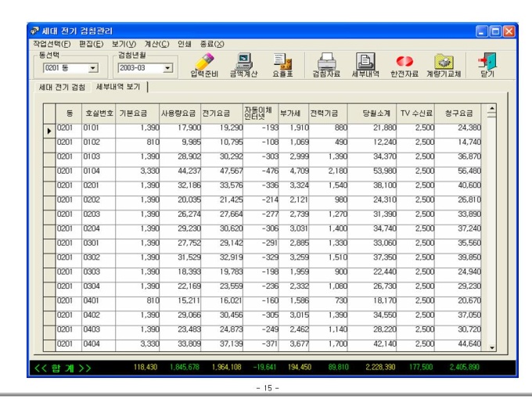The width and height of the screenshot is (532, 399).
Task: Click the 입력준비 pencil icon
Action: tap(206, 62)
